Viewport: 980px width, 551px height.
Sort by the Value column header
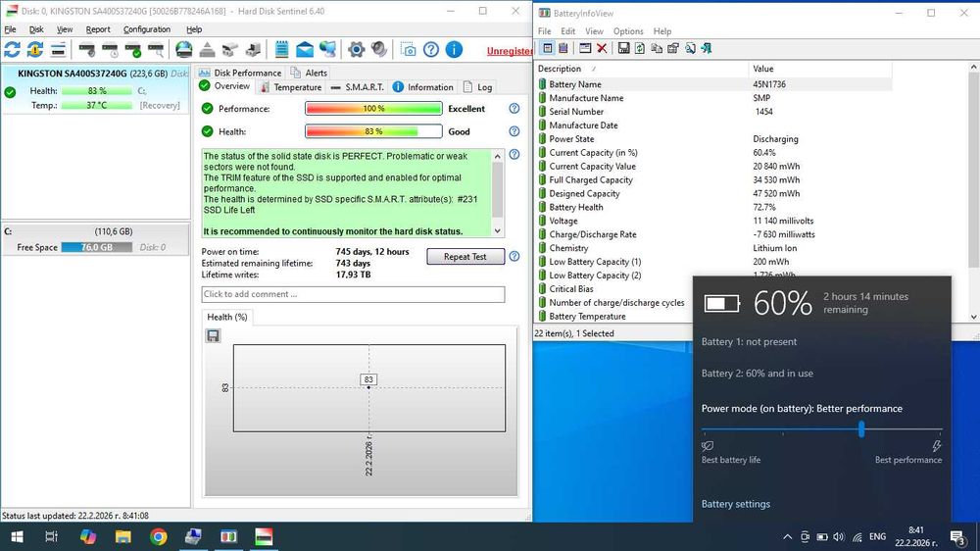[x=820, y=69]
